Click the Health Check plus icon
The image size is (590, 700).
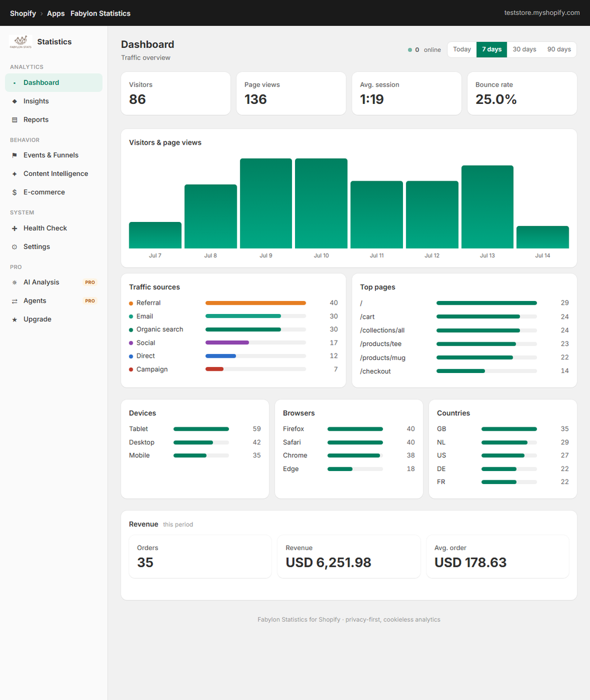[14, 228]
